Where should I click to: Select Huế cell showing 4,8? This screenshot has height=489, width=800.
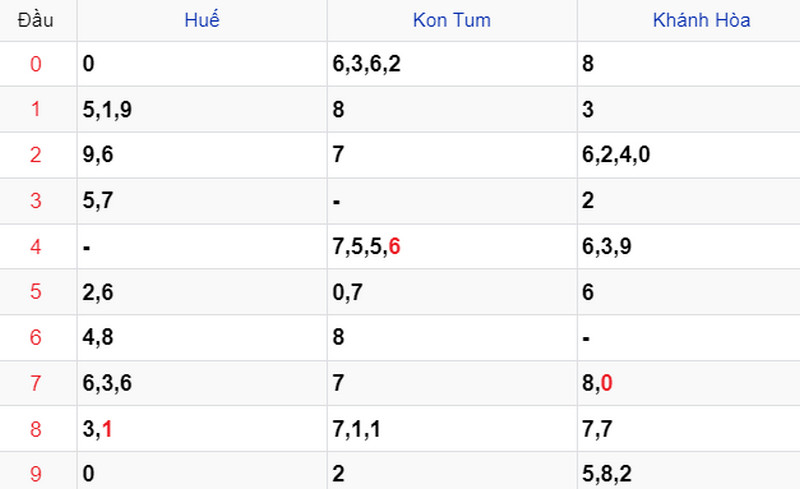click(98, 337)
